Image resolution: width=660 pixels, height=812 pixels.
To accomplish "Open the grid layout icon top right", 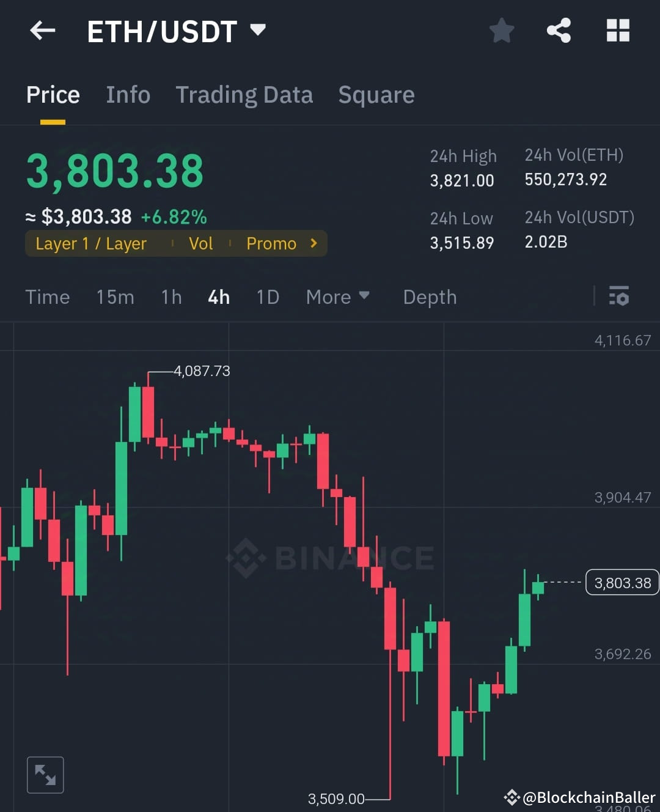I will click(617, 31).
